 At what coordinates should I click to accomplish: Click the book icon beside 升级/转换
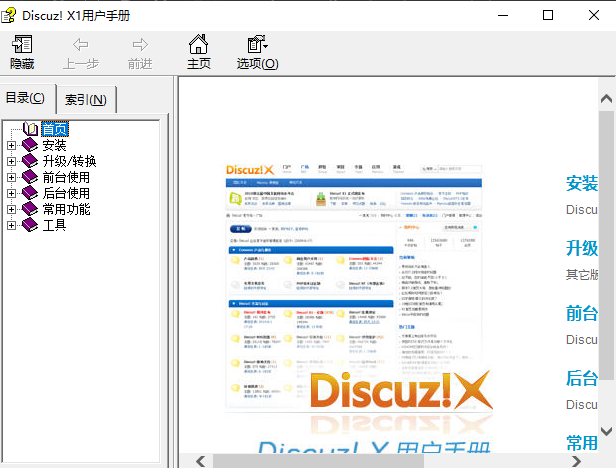[30, 162]
